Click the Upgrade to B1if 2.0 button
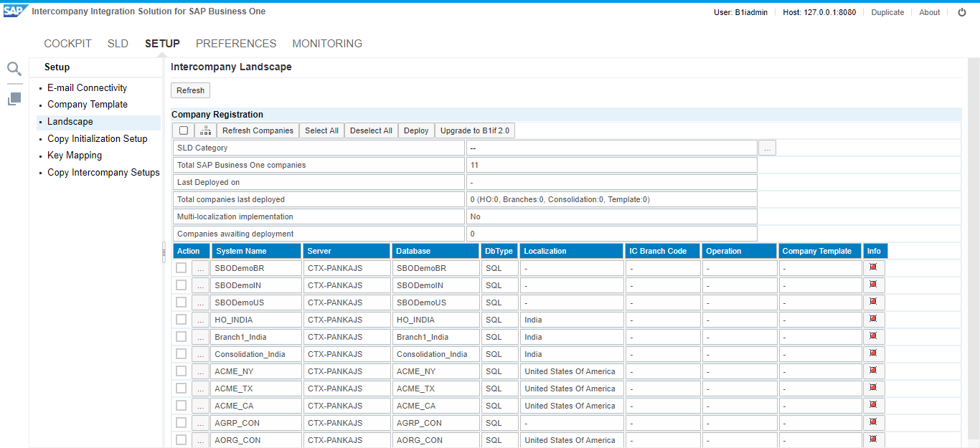This screenshot has height=448, width=980. click(x=474, y=130)
